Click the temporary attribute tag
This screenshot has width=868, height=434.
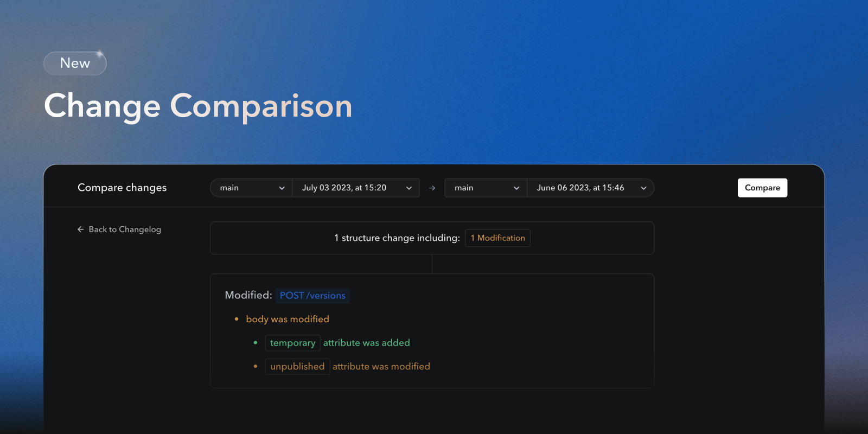292,343
